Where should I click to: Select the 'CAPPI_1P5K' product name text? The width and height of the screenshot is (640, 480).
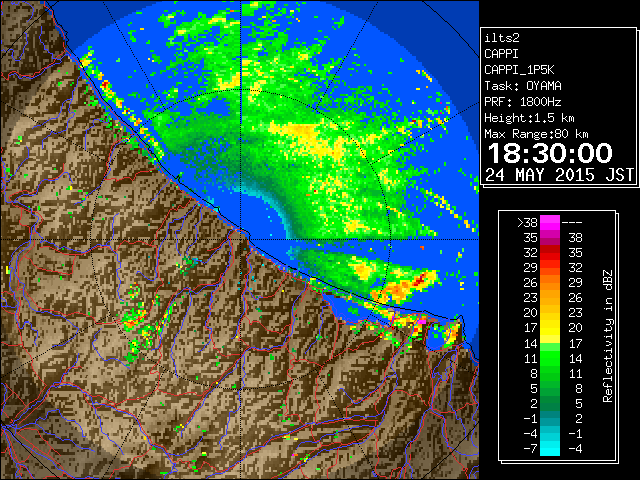coord(519,70)
